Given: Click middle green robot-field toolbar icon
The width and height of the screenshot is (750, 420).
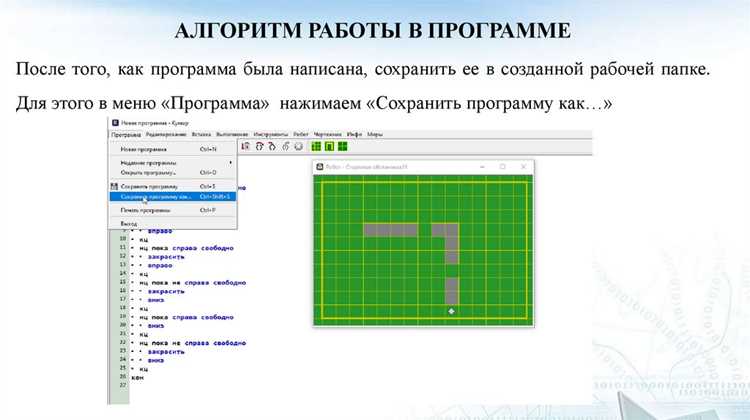Looking at the screenshot, I should pyautogui.click(x=330, y=146).
